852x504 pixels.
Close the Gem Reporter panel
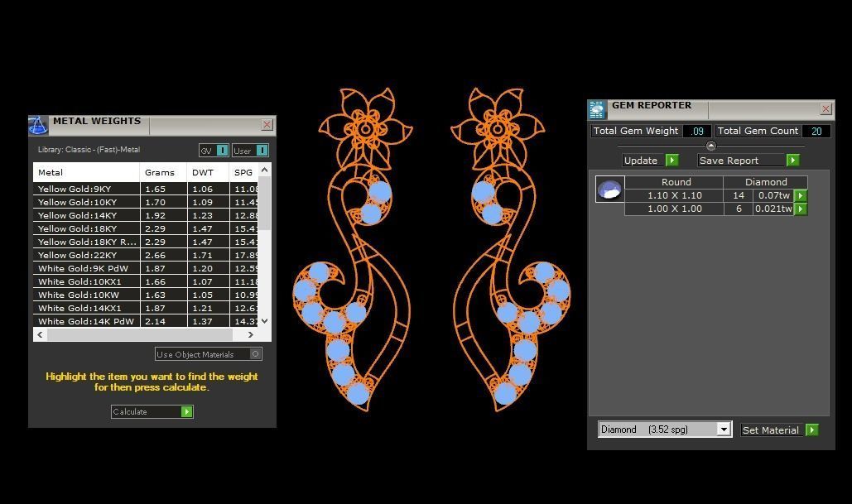tap(826, 108)
